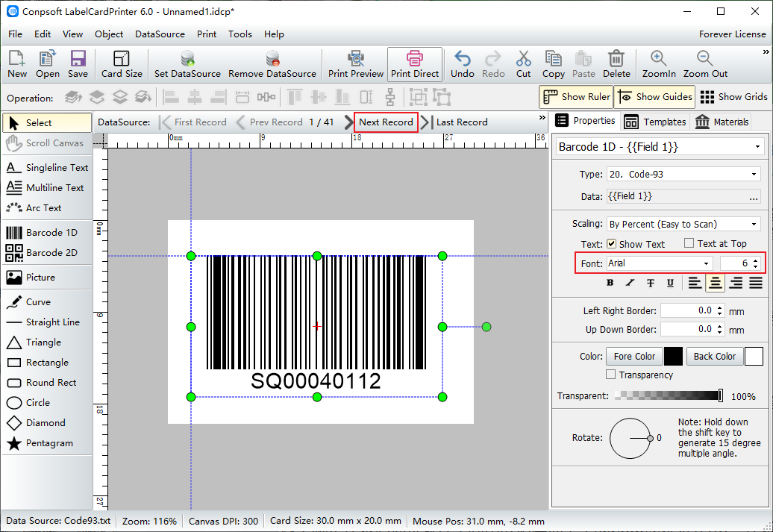Select the Diamond shape tool

click(47, 423)
